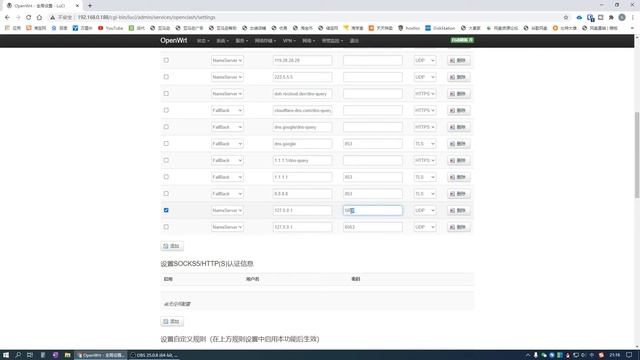This screenshot has width=640, height=360.
Task: Tick the doh.rixcloud.dev row checkbox
Action: pos(166,93)
